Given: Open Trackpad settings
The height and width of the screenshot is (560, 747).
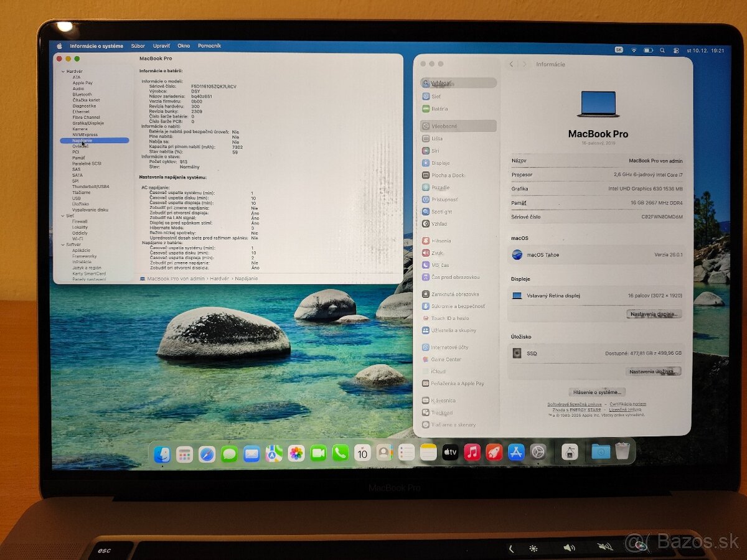Looking at the screenshot, I should point(442,413).
